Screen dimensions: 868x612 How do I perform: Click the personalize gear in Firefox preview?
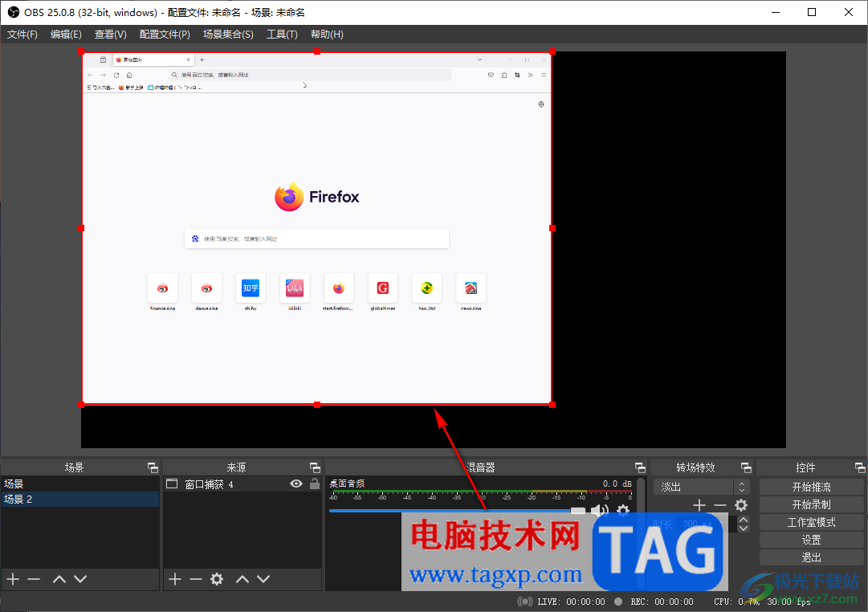(x=541, y=104)
